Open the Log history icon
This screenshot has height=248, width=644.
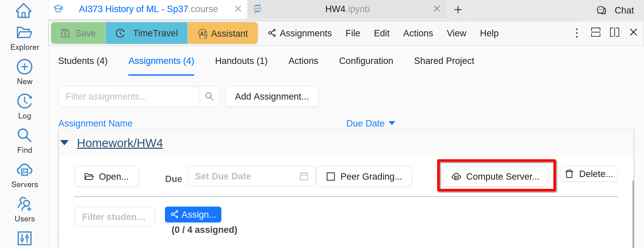25,101
